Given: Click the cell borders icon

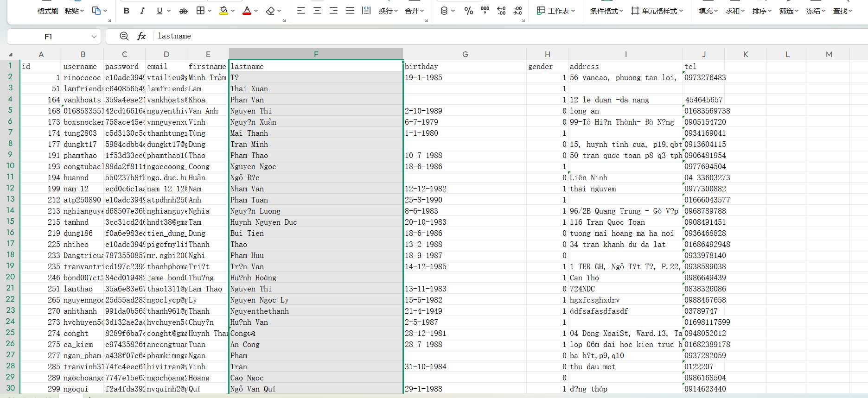Looking at the screenshot, I should [200, 11].
